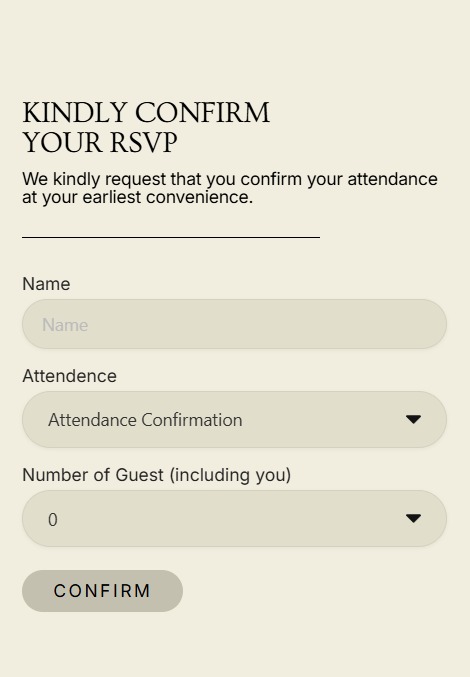Screen dimensions: 470x677
Task: Focus the Name text input field
Action: 234,324
